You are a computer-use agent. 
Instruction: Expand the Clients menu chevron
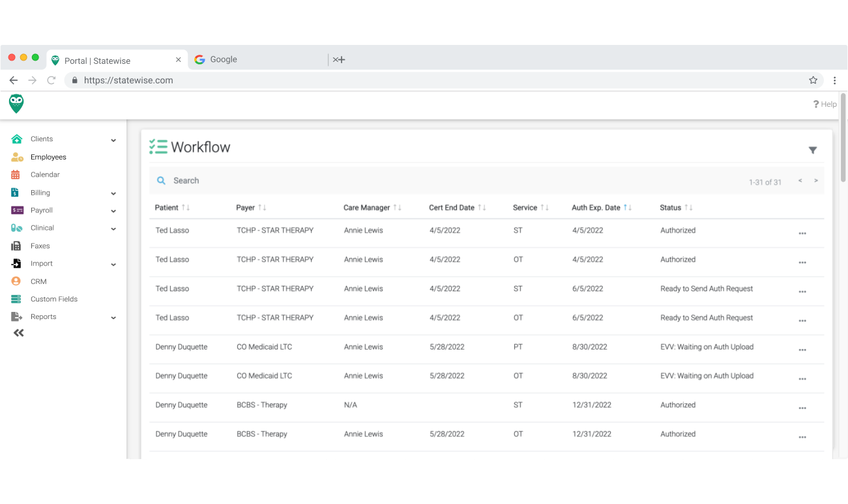(113, 140)
